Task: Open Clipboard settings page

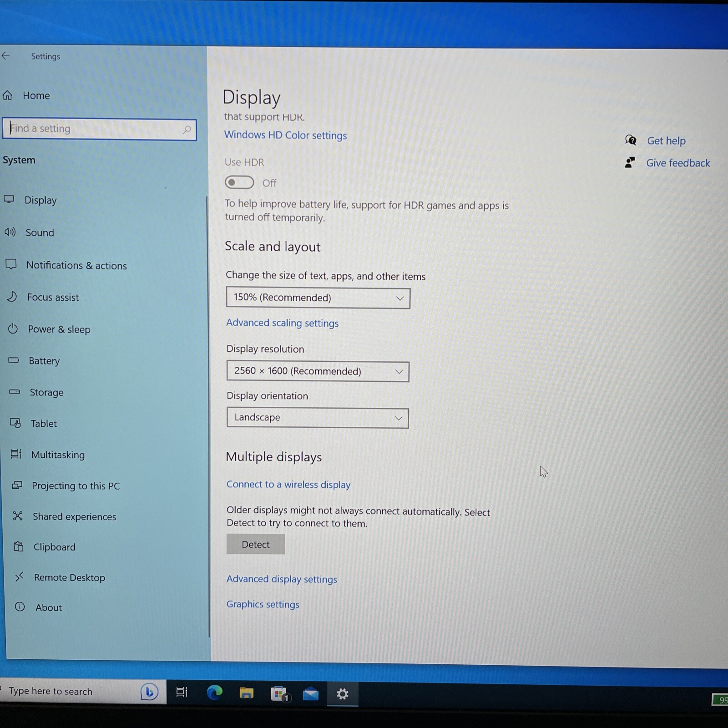Action: [55, 547]
